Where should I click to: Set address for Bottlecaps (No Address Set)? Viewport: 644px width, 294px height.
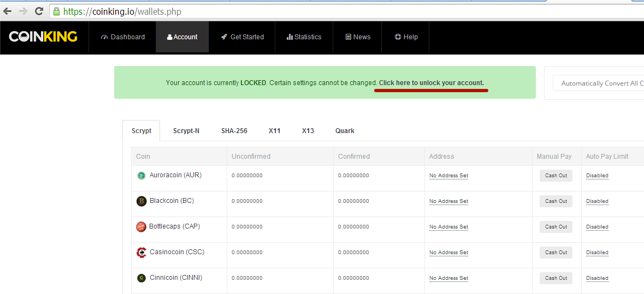click(448, 227)
